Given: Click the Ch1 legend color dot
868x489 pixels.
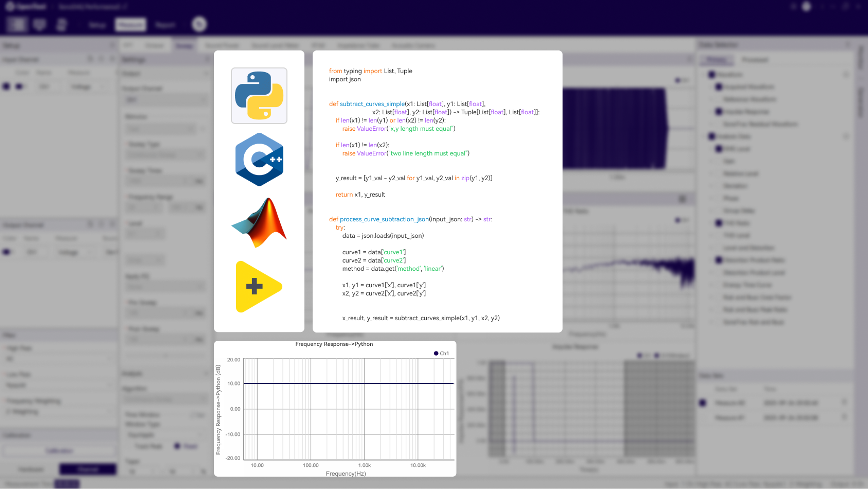Looking at the screenshot, I should click(436, 353).
